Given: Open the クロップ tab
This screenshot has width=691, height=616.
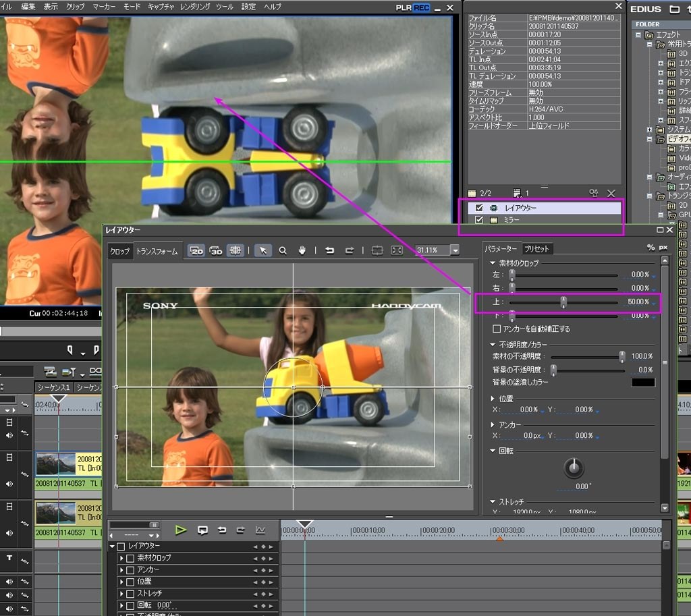Looking at the screenshot, I should pyautogui.click(x=119, y=251).
